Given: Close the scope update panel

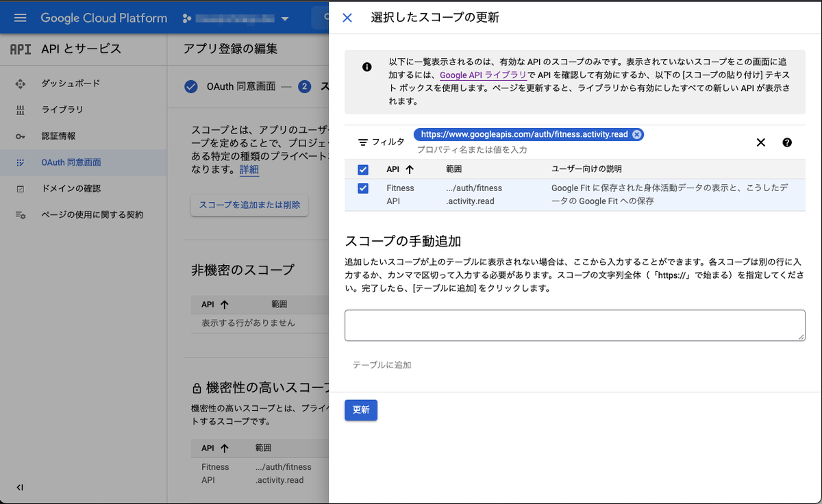Looking at the screenshot, I should click(x=347, y=18).
